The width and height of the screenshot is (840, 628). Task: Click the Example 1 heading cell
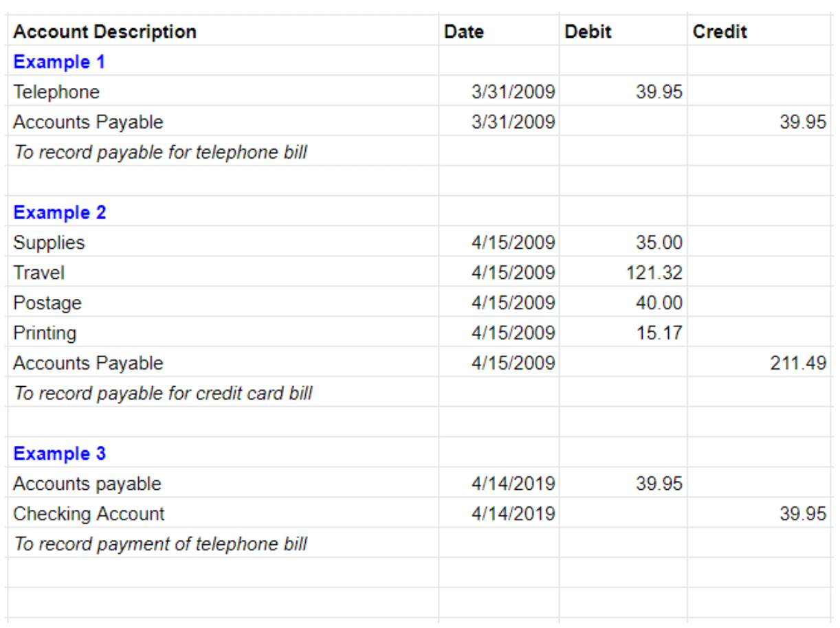pos(59,62)
